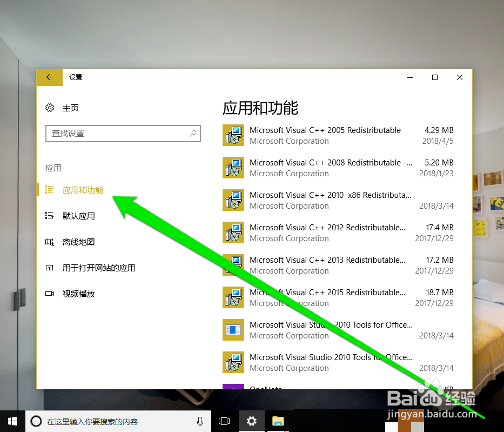Maximize the Settings window
This screenshot has height=432, width=504.
tap(434, 77)
